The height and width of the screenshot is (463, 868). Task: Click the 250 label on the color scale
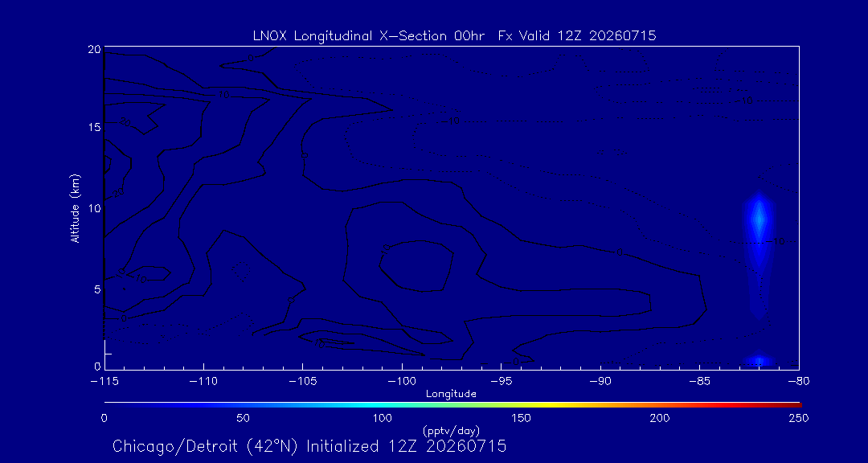(800, 418)
